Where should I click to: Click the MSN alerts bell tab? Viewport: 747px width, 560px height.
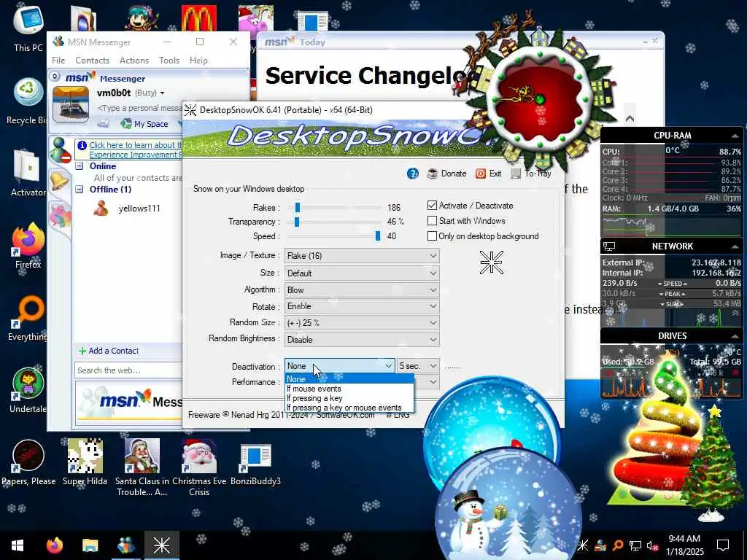(59, 181)
